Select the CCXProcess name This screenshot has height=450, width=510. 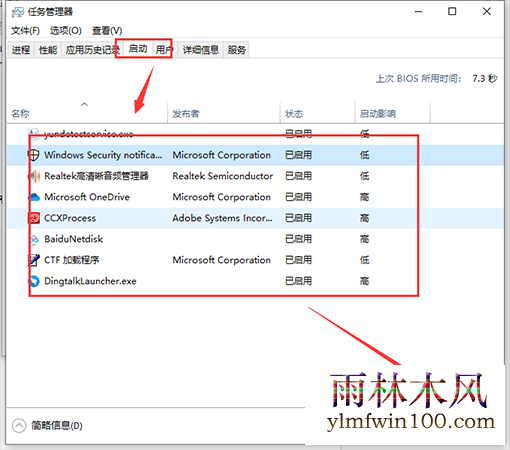70,218
